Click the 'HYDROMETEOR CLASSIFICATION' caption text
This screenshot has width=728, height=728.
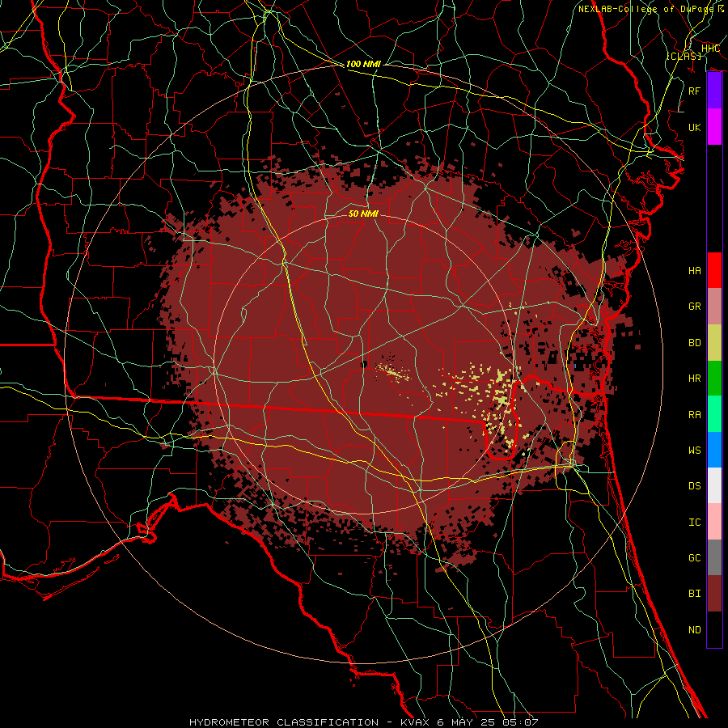(284, 722)
